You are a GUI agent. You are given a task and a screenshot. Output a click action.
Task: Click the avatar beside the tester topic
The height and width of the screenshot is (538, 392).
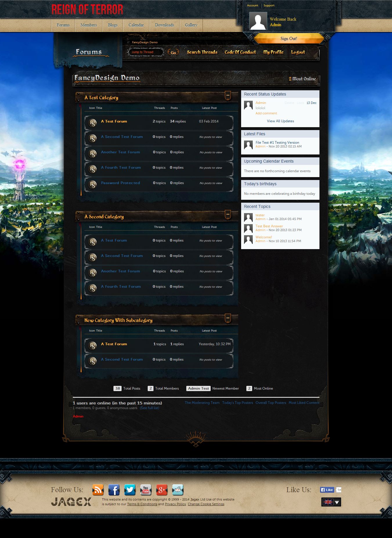coord(248,217)
